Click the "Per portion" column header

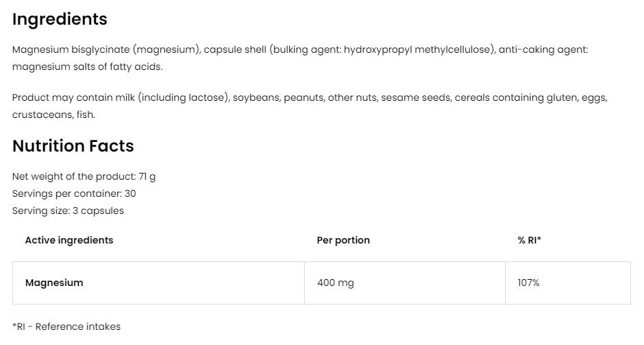(x=343, y=240)
